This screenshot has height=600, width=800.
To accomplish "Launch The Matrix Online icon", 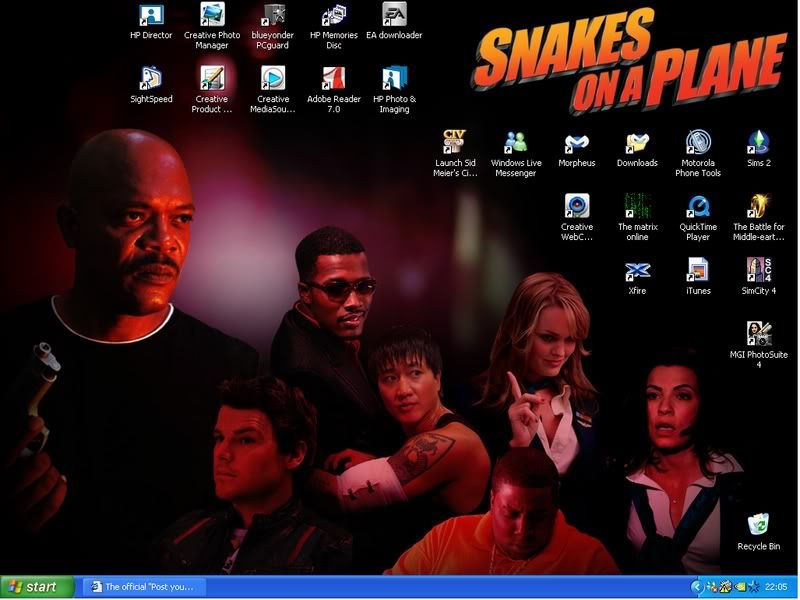I will [x=637, y=206].
